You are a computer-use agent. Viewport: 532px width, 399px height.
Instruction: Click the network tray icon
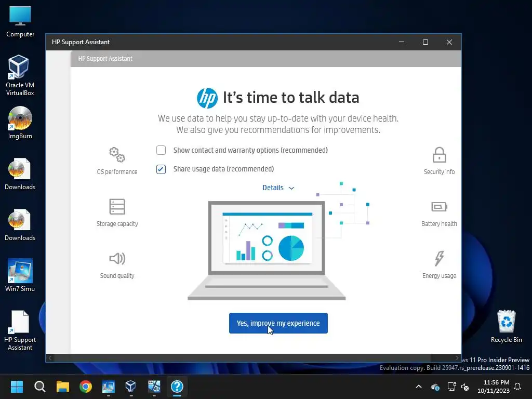(x=451, y=387)
